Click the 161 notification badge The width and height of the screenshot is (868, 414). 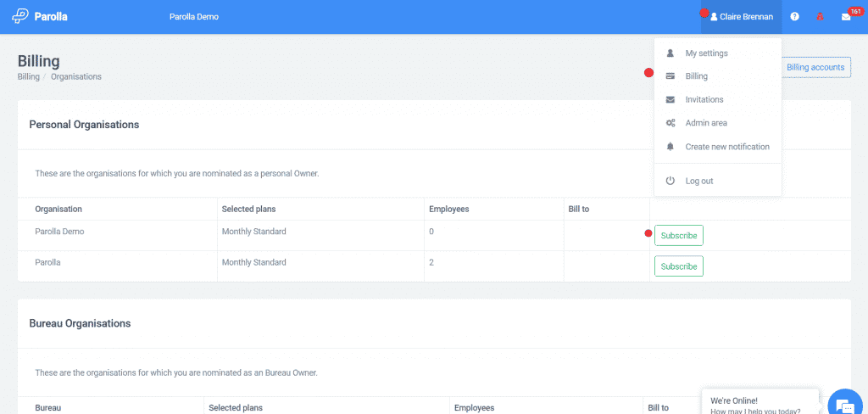(x=855, y=11)
